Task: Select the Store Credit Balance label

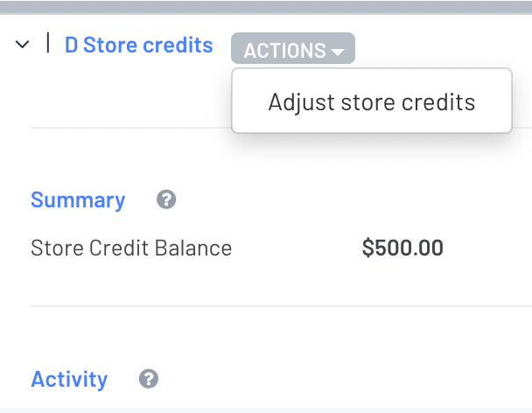Action: point(131,248)
